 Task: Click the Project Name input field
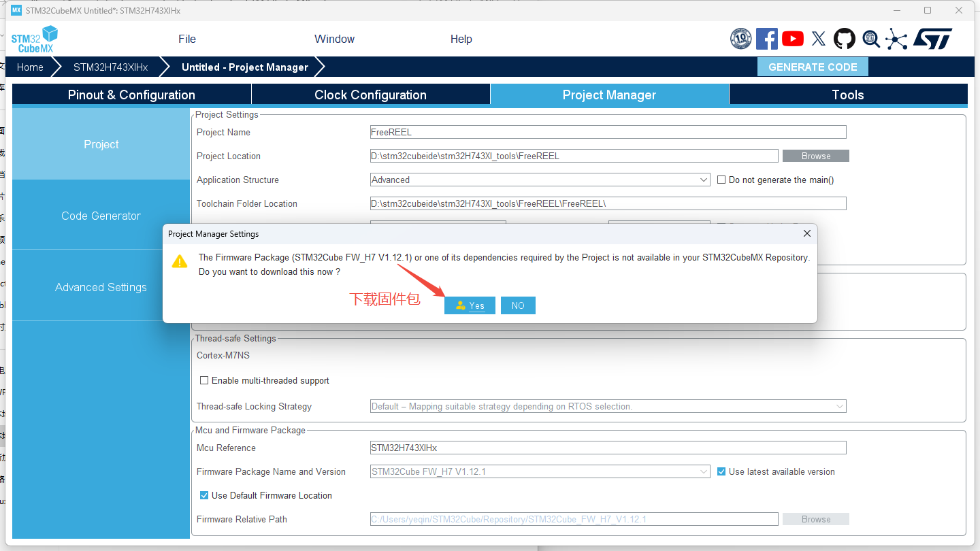tap(608, 133)
